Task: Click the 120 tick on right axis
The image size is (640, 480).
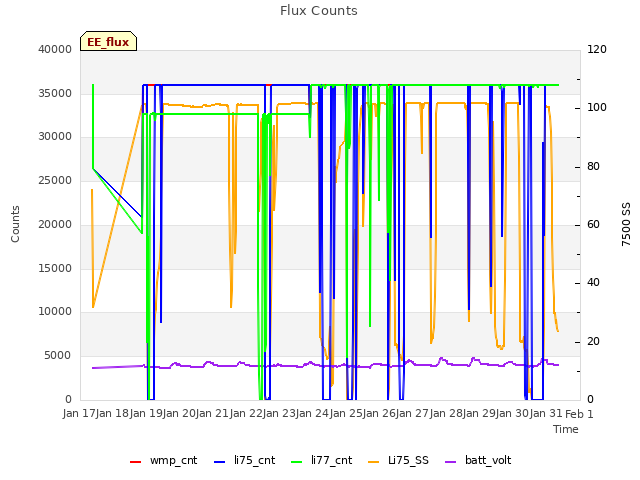Action: coord(597,49)
